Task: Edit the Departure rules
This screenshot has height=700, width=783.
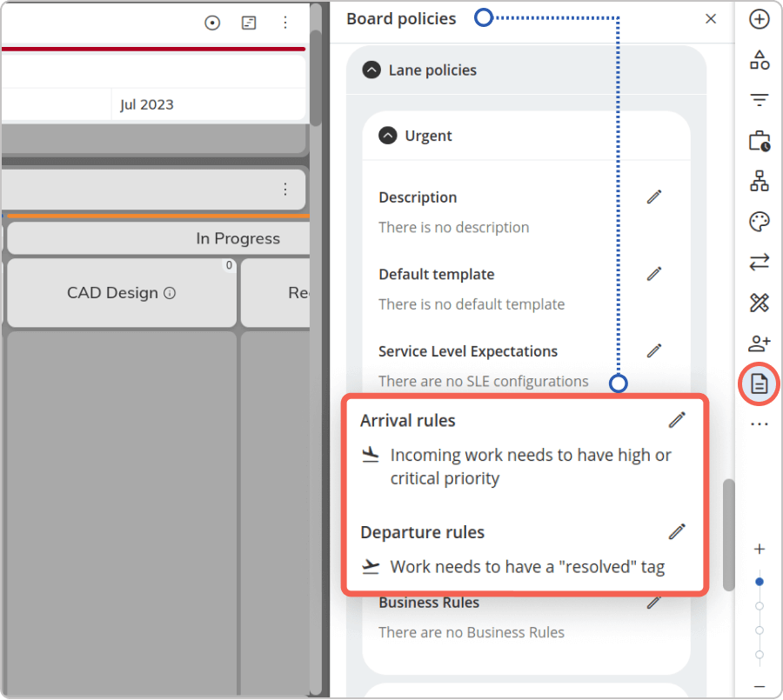Action: tap(677, 532)
